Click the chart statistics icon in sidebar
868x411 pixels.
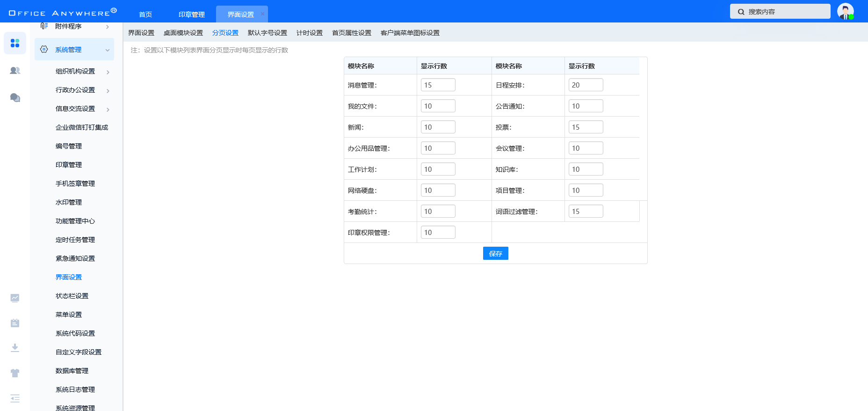click(15, 298)
